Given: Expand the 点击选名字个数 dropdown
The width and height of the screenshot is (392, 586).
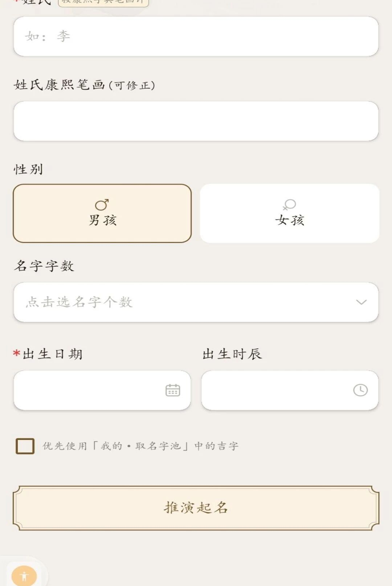Looking at the screenshot, I should [x=196, y=302].
